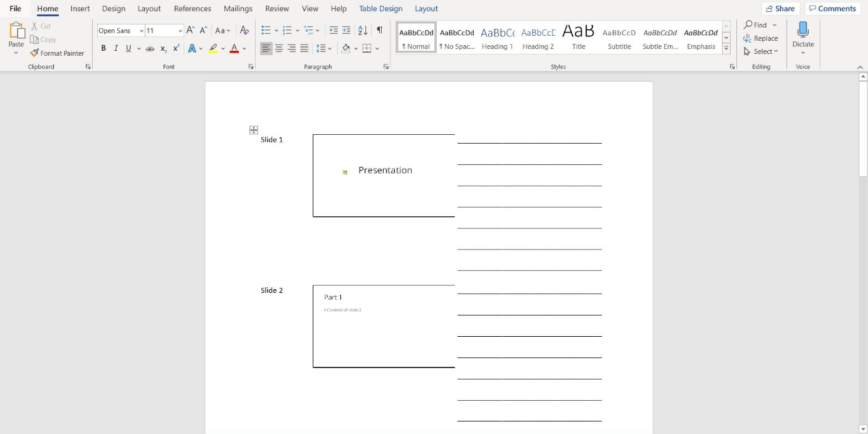868x434 pixels.
Task: Apply subscript formatting
Action: 163,48
